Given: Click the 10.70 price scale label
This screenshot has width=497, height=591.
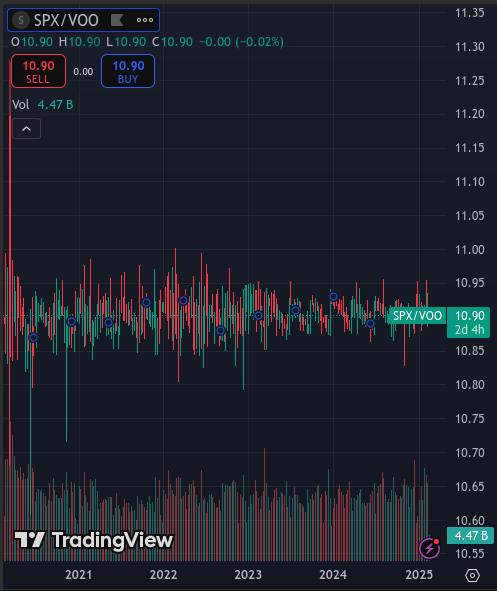Looking at the screenshot, I should tap(469, 452).
